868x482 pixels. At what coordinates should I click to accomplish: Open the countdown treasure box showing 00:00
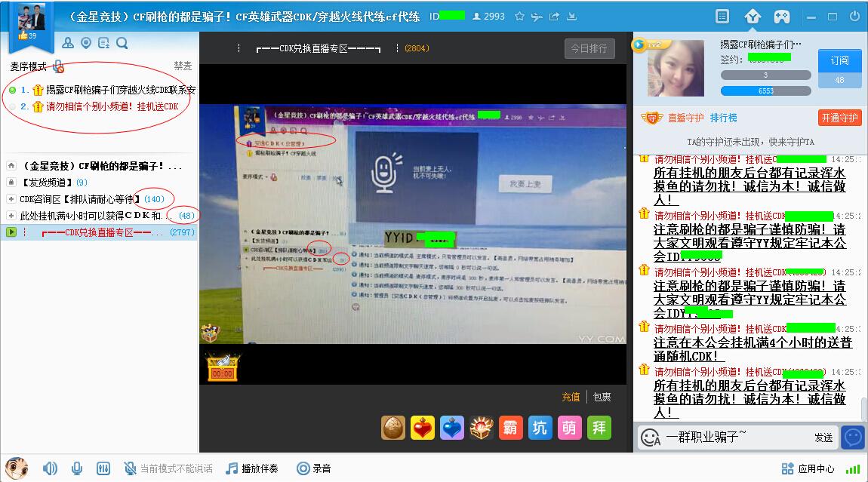coord(223,367)
